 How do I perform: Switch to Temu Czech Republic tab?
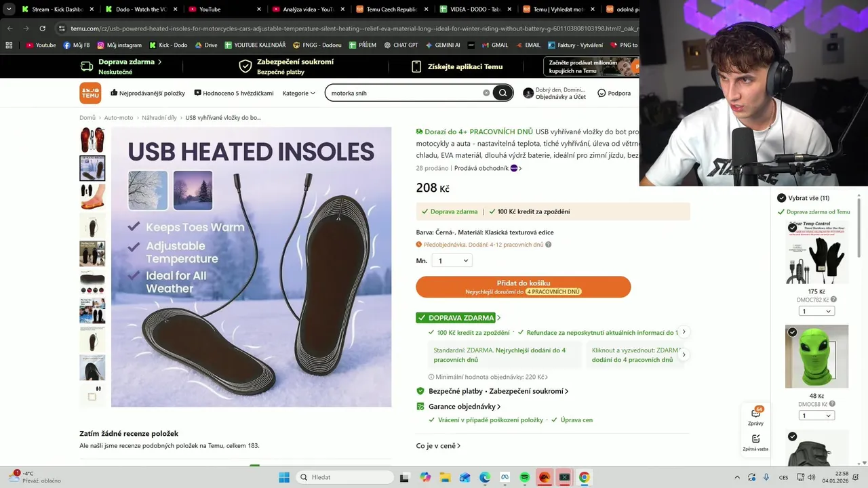tap(391, 9)
